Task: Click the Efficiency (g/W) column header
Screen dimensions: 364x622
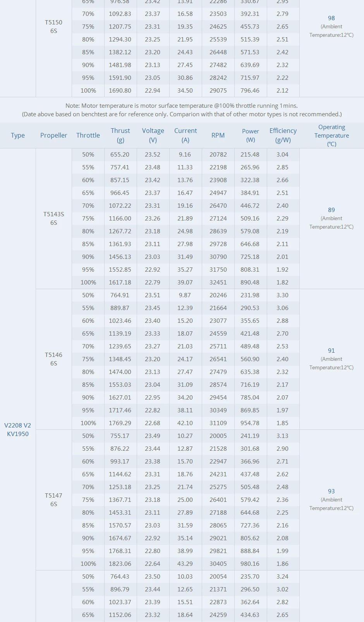Action: [283, 135]
